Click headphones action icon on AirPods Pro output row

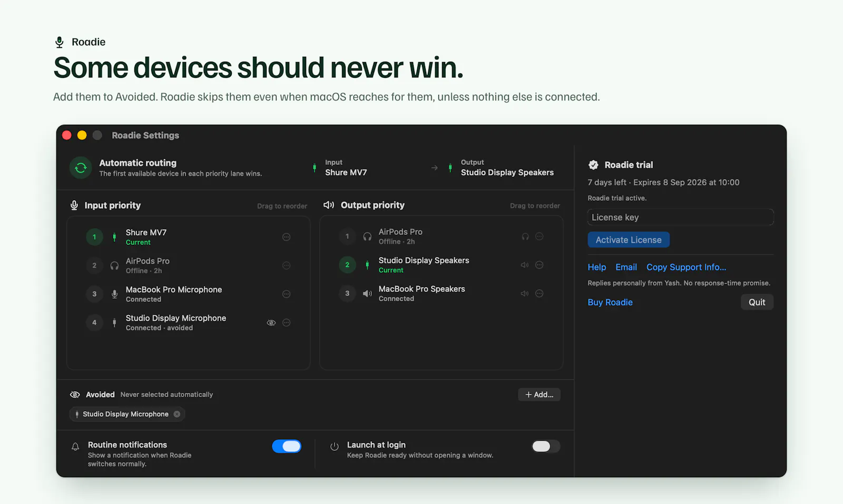pos(525,236)
